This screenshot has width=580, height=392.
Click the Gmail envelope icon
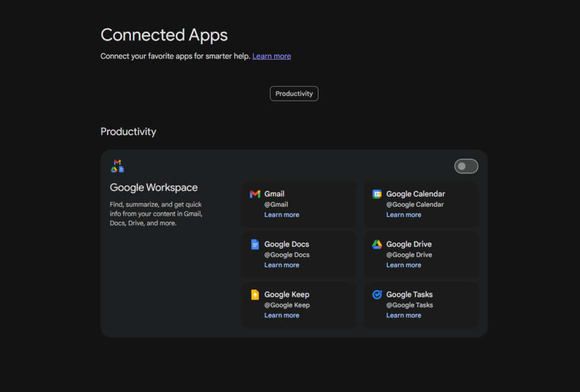pos(255,194)
